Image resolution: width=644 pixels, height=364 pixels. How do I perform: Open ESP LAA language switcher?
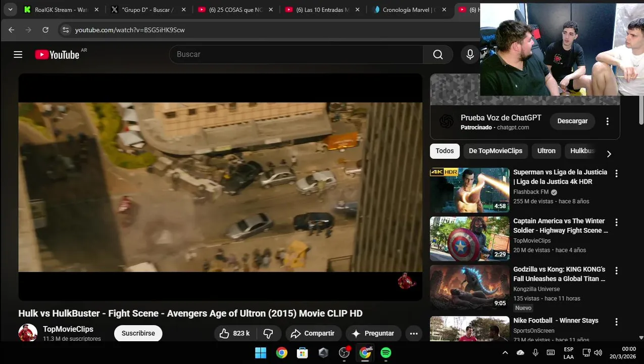[569, 353]
